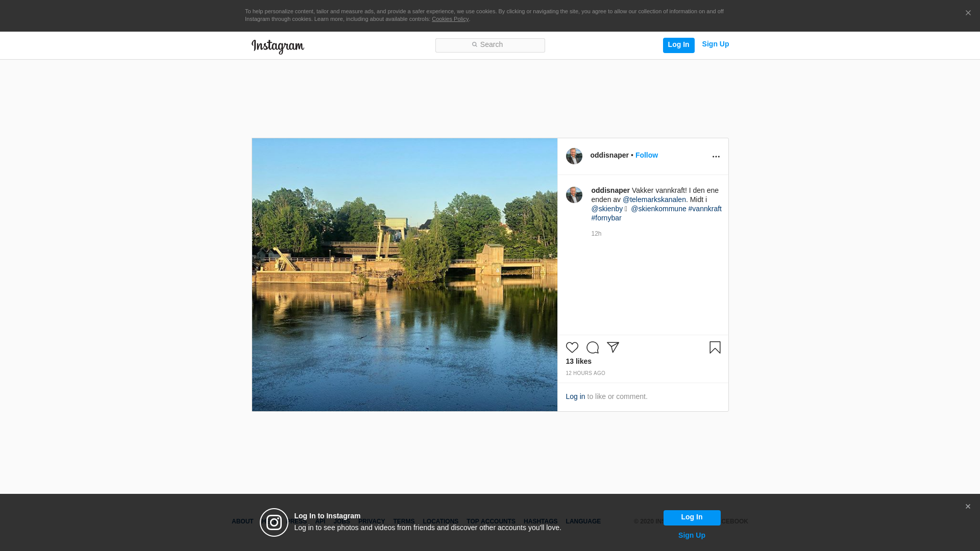Open the HASHTAGS footer menu item
The image size is (980, 551).
pyautogui.click(x=540, y=521)
